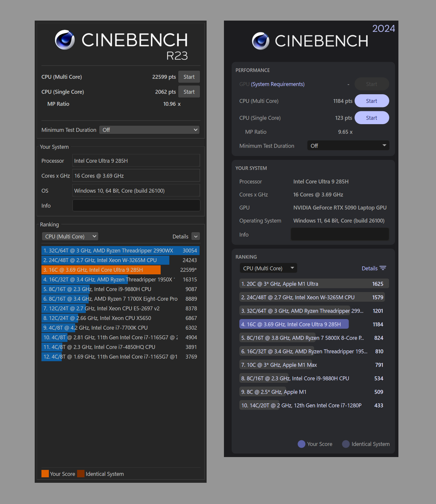
Task: Select R23 ranking row Intel Xeon W-3265M CPU
Action: click(120, 260)
